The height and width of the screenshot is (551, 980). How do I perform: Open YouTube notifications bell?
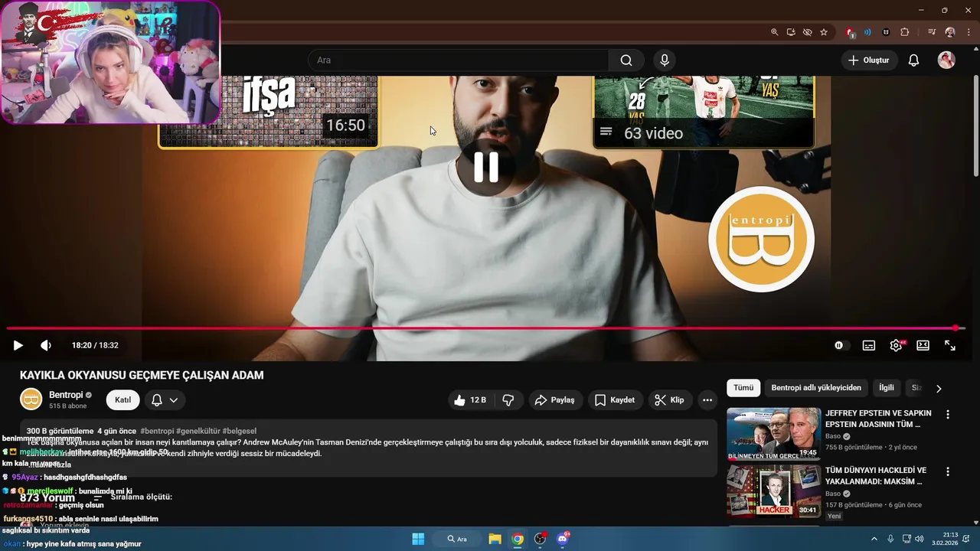(913, 60)
